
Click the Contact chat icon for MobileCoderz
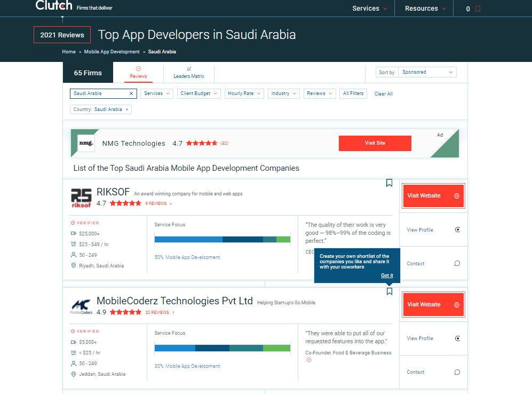click(457, 372)
